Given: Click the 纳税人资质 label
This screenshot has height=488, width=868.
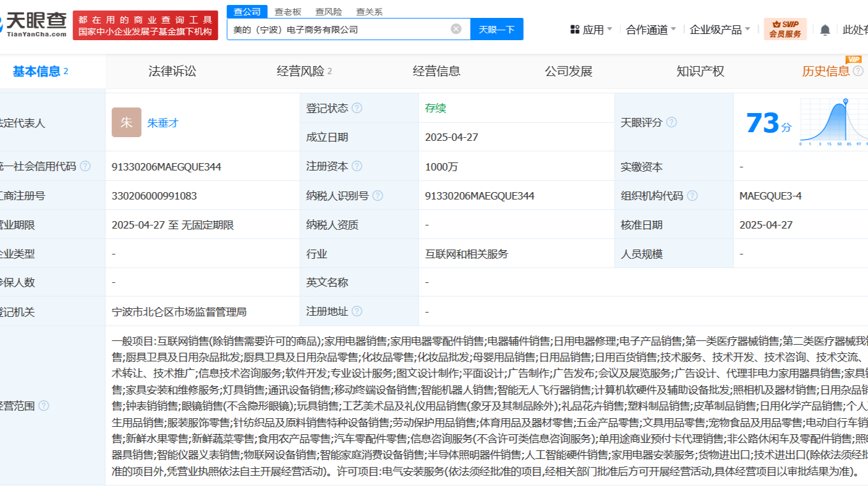Looking at the screenshot, I should click(x=332, y=225).
